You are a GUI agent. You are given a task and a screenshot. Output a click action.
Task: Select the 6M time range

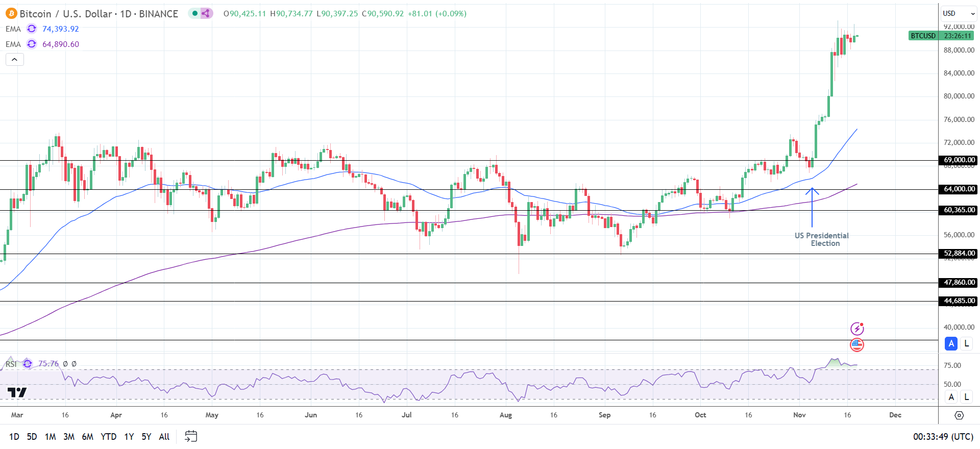click(x=87, y=437)
